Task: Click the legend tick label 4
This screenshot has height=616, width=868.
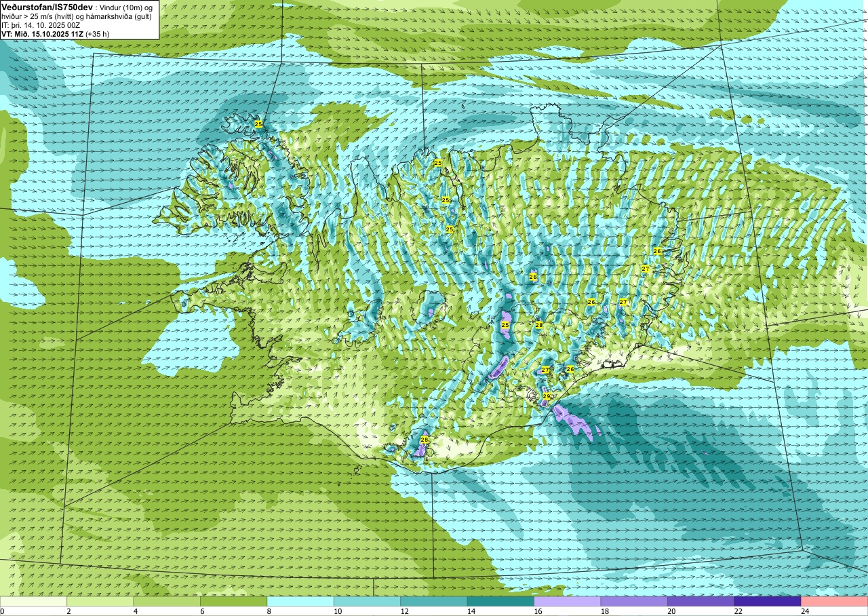Action: point(136,611)
